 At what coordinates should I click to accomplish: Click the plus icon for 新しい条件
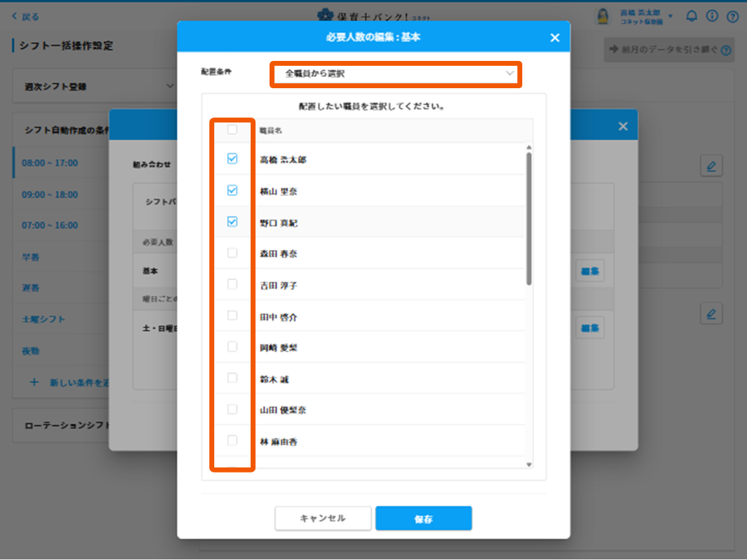[x=34, y=382]
